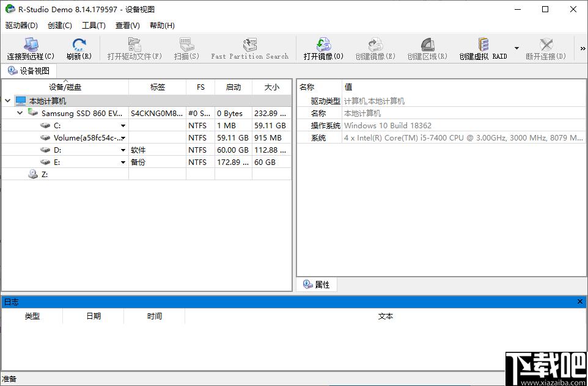The width and height of the screenshot is (588, 386).
Task: Select the 软件 label cell of D:
Action: 158,150
